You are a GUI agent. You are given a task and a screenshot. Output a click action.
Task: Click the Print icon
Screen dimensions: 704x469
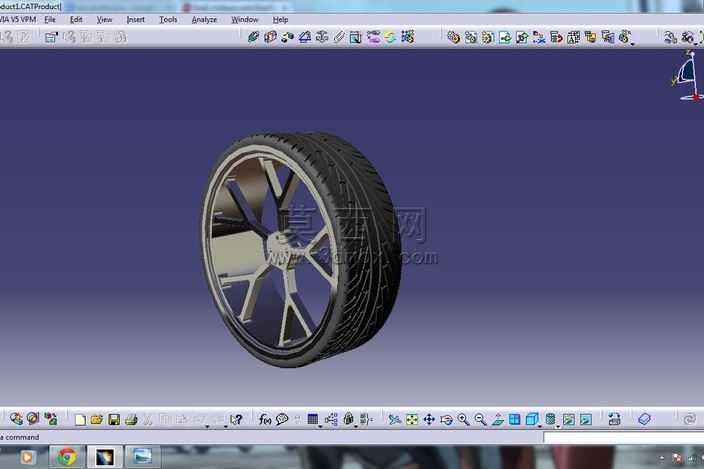pos(131,420)
